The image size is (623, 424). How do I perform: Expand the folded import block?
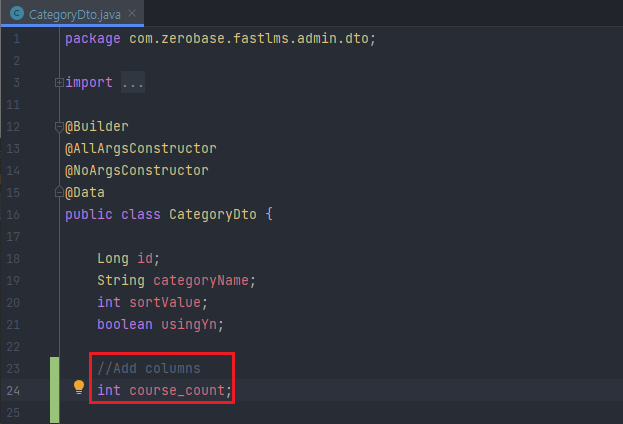tap(59, 82)
